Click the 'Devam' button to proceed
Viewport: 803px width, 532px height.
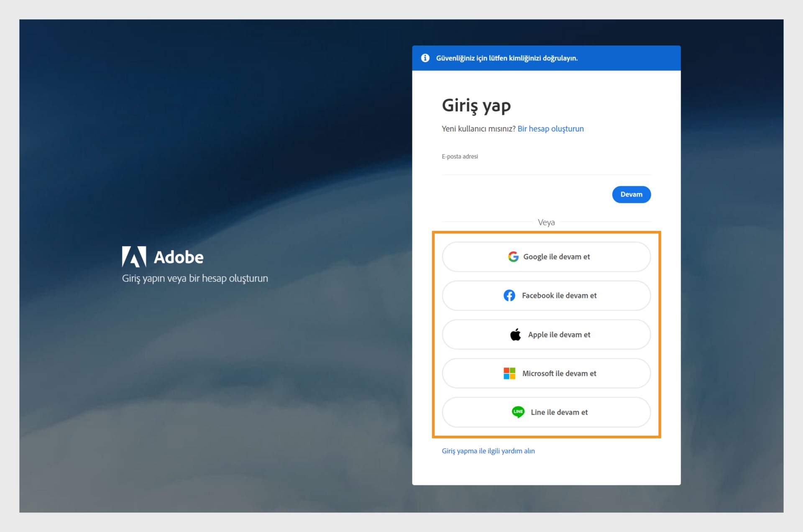[630, 194]
